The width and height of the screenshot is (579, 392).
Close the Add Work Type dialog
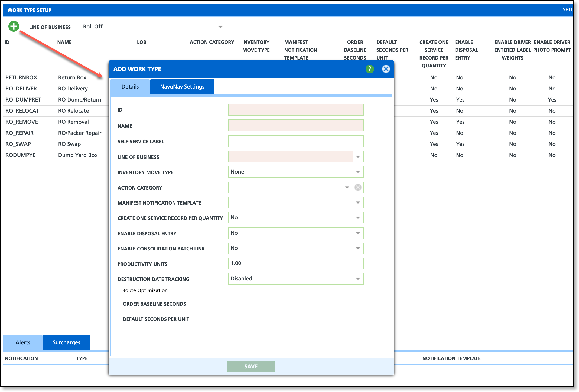[x=386, y=69]
